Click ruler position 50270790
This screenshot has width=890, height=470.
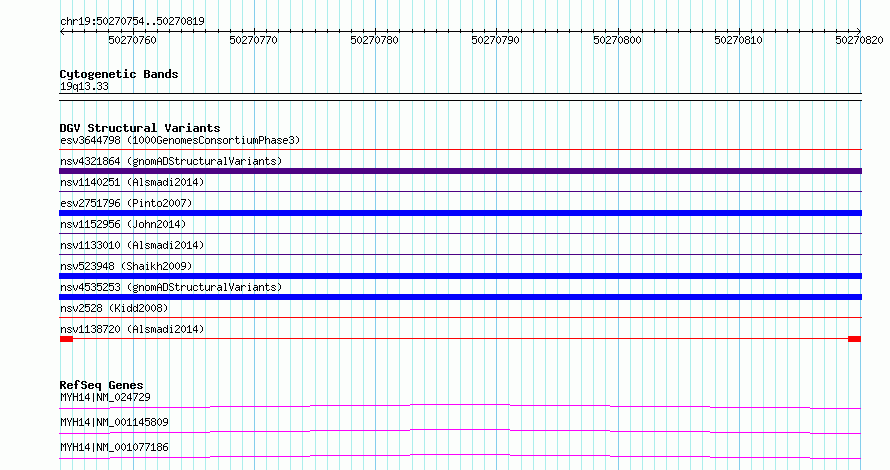point(496,40)
